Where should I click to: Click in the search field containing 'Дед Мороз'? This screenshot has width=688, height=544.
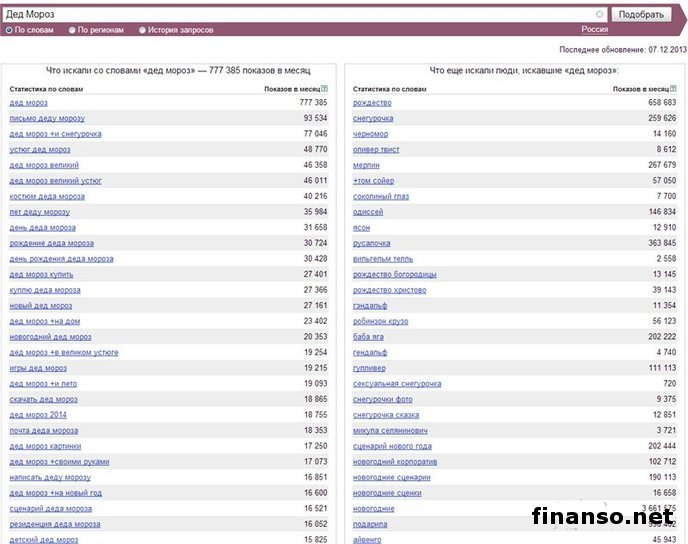[300, 15]
